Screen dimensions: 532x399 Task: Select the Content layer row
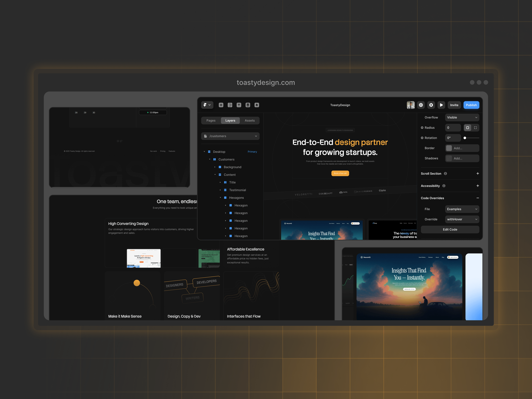coord(230,175)
